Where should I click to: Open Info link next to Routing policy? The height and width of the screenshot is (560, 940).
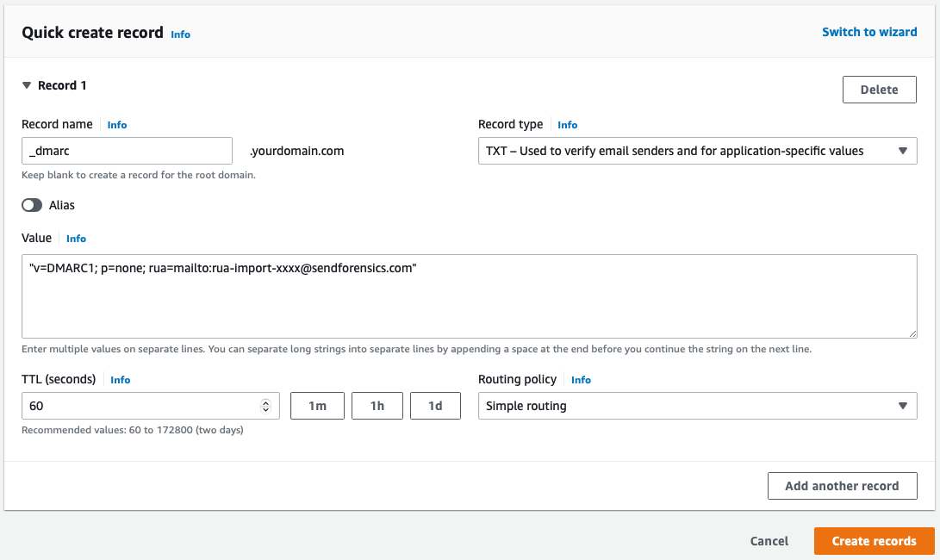coord(581,380)
